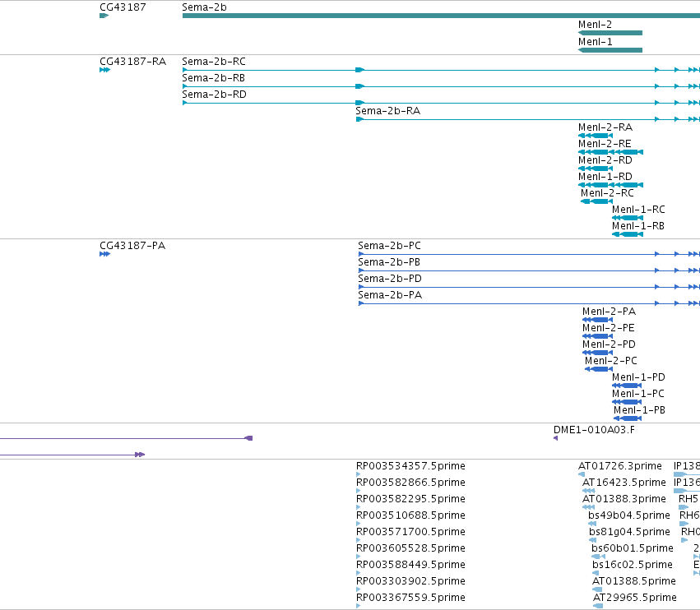Click the Menl-2-PC protein feature

[599, 369]
